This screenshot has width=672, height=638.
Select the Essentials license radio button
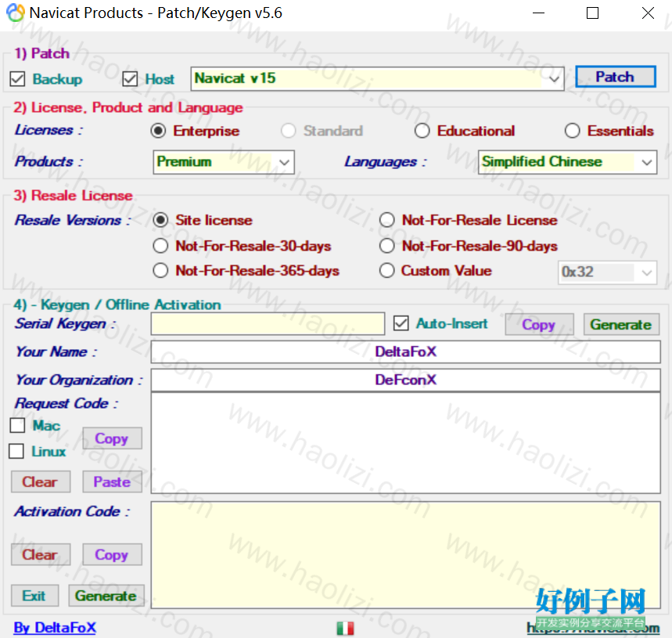(572, 131)
